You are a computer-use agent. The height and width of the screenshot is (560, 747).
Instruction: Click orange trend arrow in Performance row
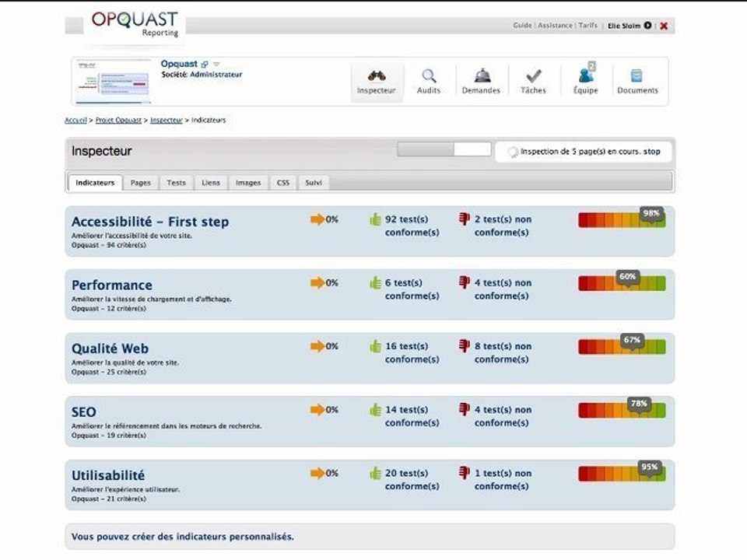[317, 283]
